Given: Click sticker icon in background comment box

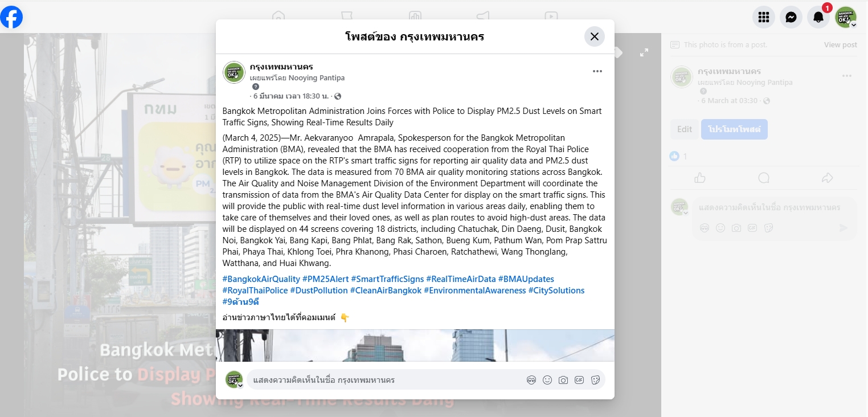Looking at the screenshot, I should [x=768, y=228].
